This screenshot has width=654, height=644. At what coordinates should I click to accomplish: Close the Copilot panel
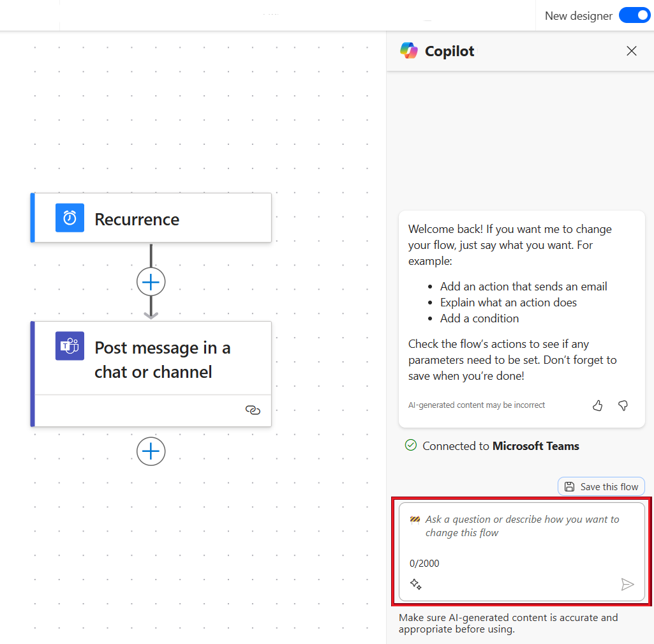(x=631, y=50)
